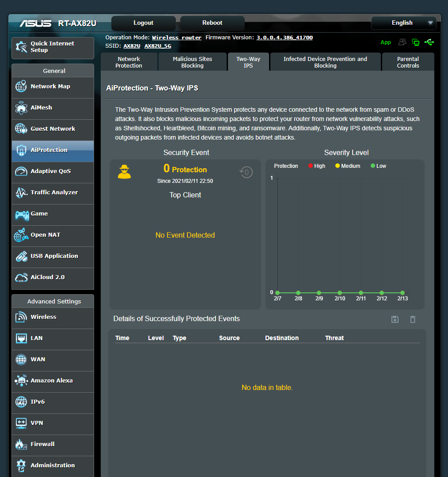The height and width of the screenshot is (477, 448).
Task: Click the green App link
Action: (x=385, y=42)
